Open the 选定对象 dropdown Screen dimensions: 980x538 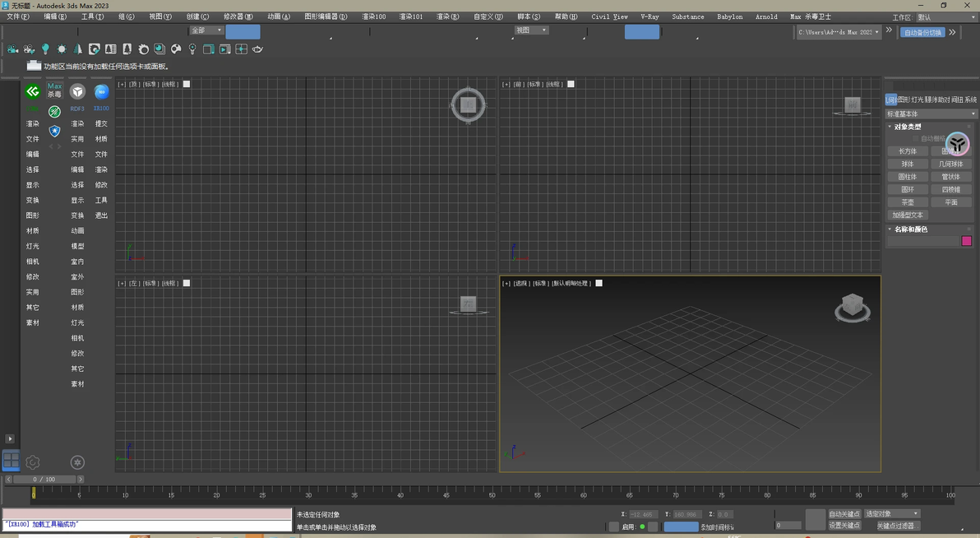click(892, 513)
